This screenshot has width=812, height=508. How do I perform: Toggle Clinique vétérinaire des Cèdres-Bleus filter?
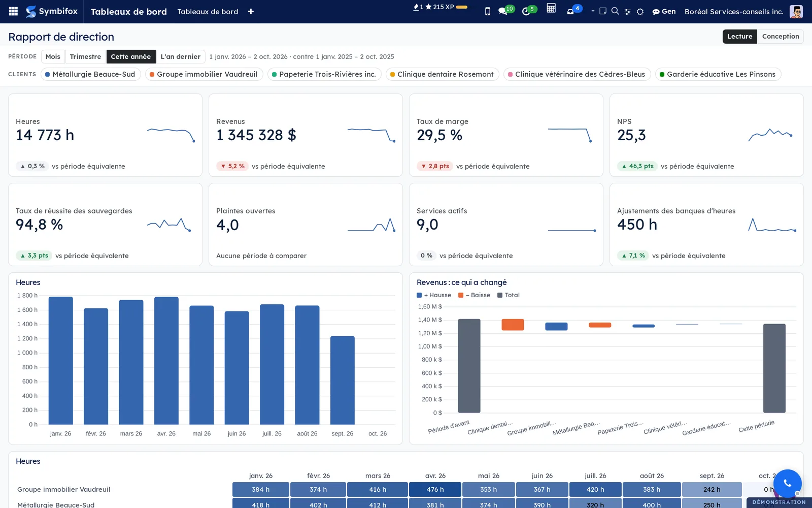[x=577, y=74]
